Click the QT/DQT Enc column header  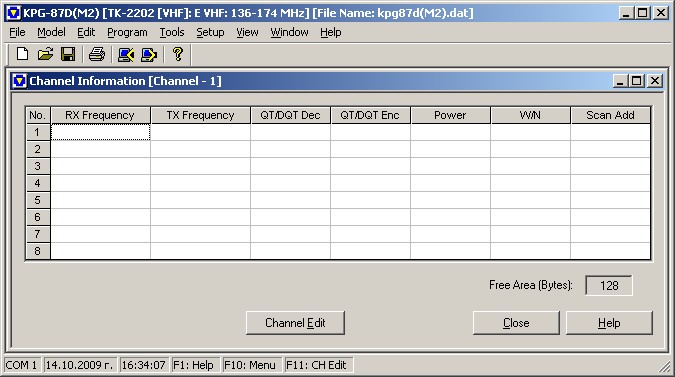(x=370, y=115)
